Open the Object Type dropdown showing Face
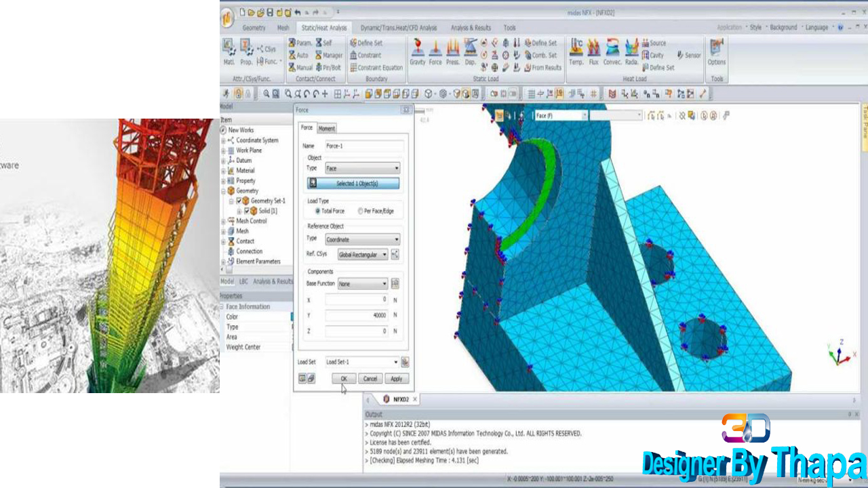This screenshot has height=488, width=868. point(362,168)
